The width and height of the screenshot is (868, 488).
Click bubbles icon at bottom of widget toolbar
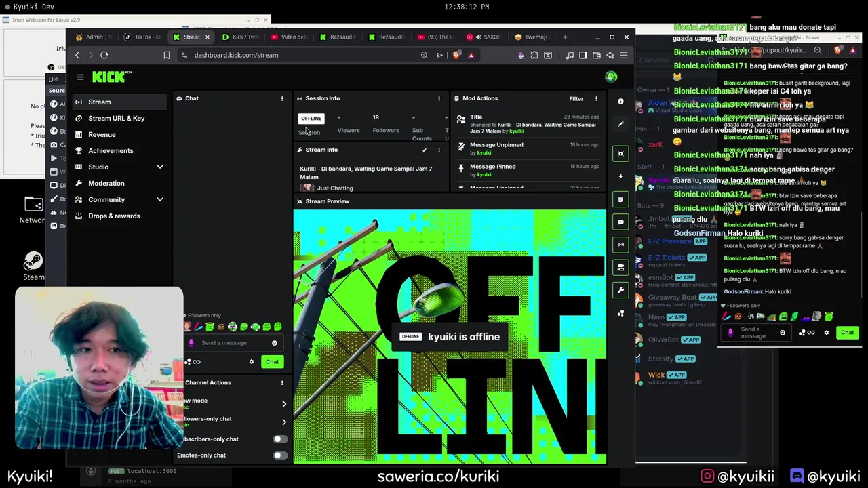(620, 313)
